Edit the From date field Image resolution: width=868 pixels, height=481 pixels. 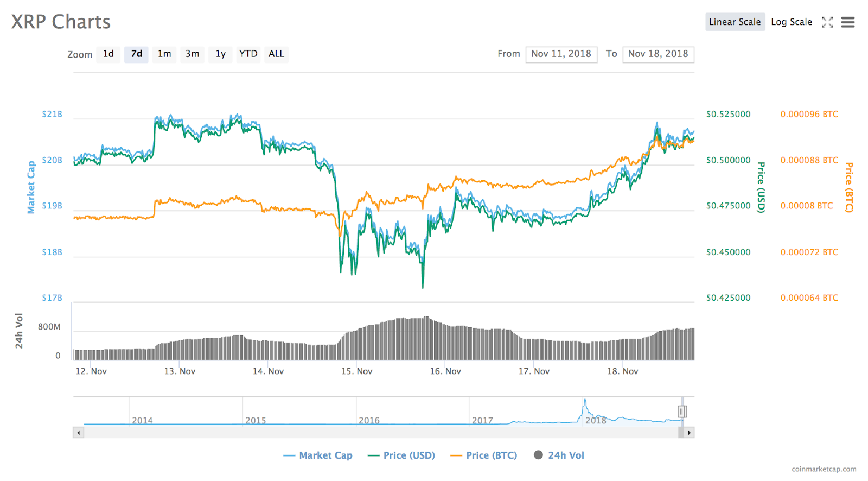pyautogui.click(x=561, y=54)
